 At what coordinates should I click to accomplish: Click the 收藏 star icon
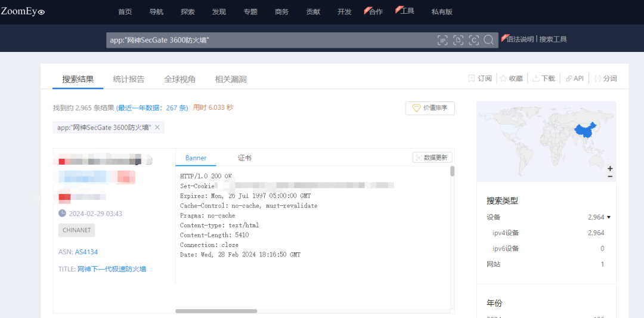click(503, 79)
